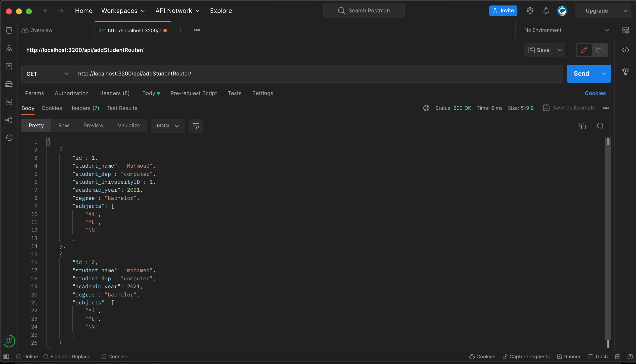Toggle the sidebar from status bar
This screenshot has width=636, height=364.
[6, 357]
